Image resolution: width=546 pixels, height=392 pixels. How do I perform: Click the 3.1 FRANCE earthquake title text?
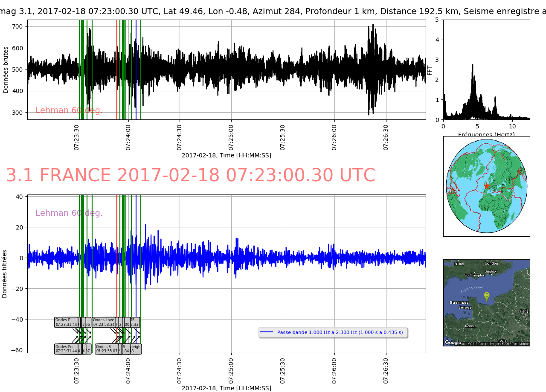point(190,175)
